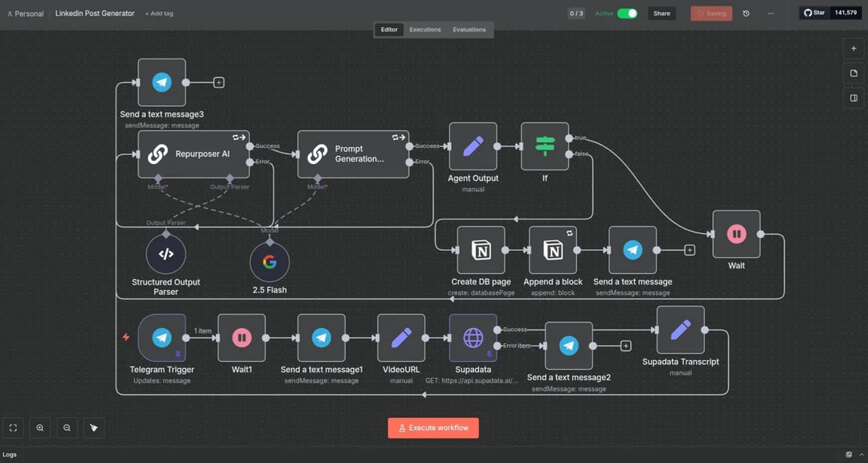Open the 2.5 Flash Google model node

[x=269, y=262]
